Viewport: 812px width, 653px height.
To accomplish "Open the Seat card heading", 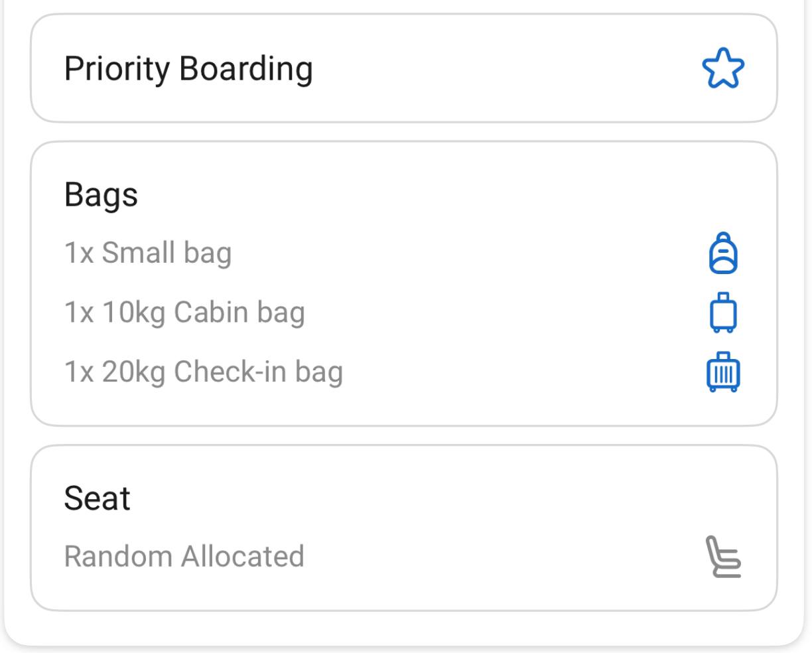I will (97, 498).
